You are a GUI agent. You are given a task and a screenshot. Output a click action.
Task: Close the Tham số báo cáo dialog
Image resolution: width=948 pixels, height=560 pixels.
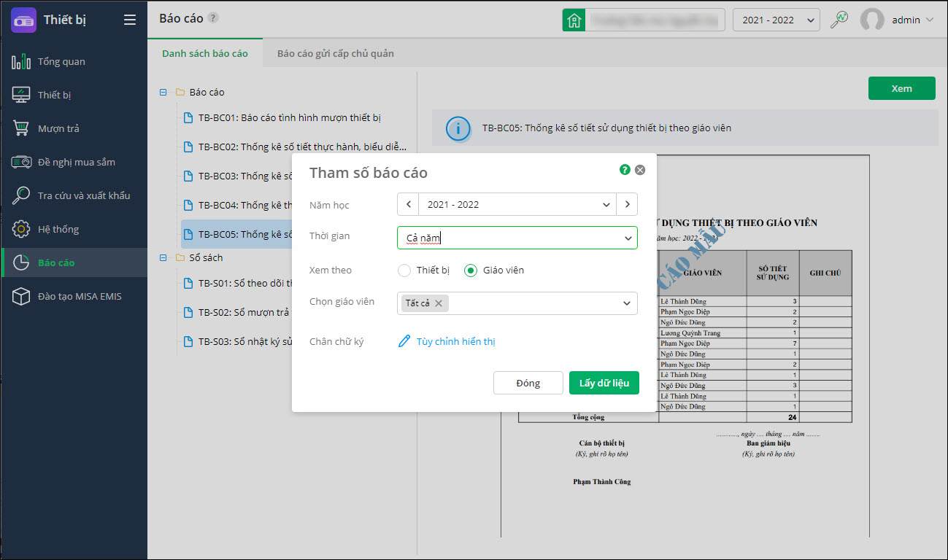640,170
